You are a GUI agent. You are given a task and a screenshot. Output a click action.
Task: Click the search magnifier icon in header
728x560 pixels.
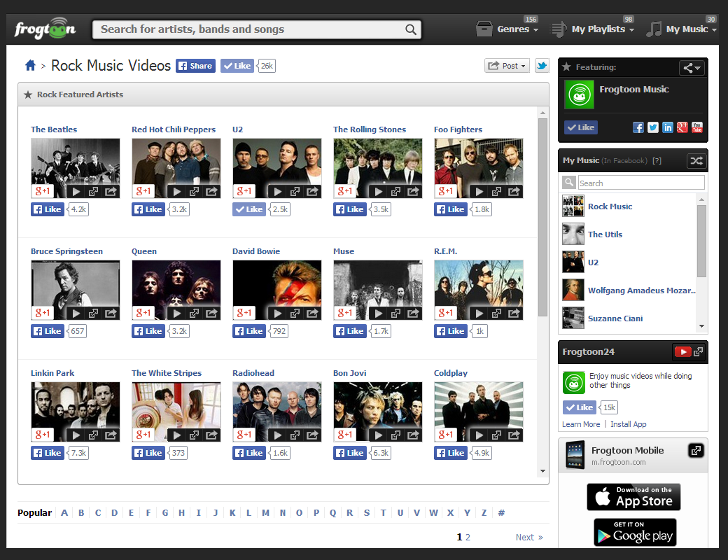(x=411, y=29)
